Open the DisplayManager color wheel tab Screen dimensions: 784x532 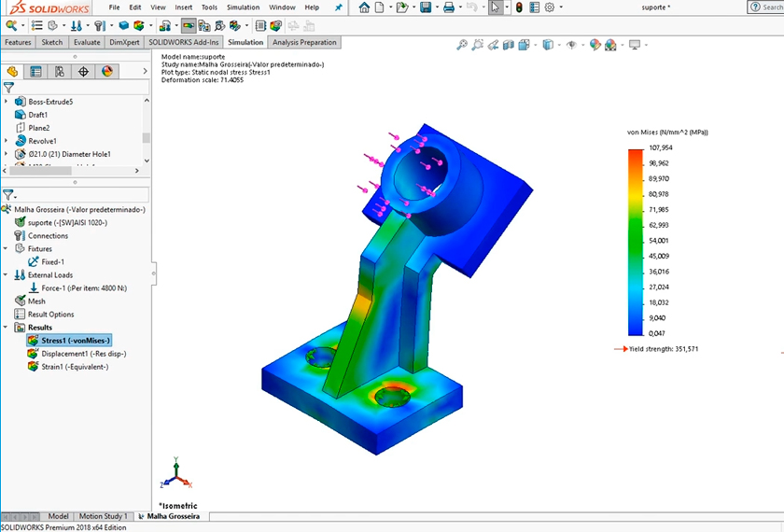pos(107,71)
